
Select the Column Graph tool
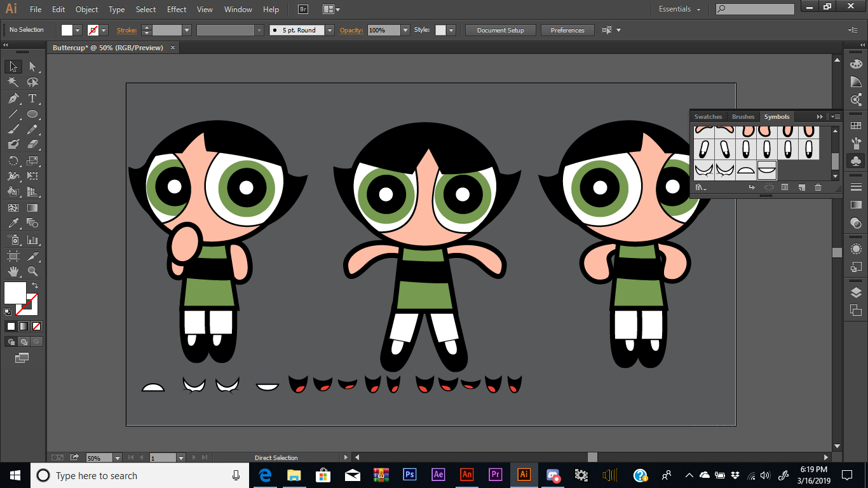tap(32, 240)
